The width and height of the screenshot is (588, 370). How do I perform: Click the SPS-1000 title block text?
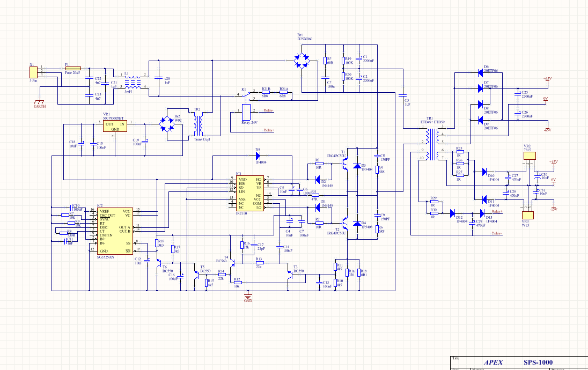[x=538, y=362]
